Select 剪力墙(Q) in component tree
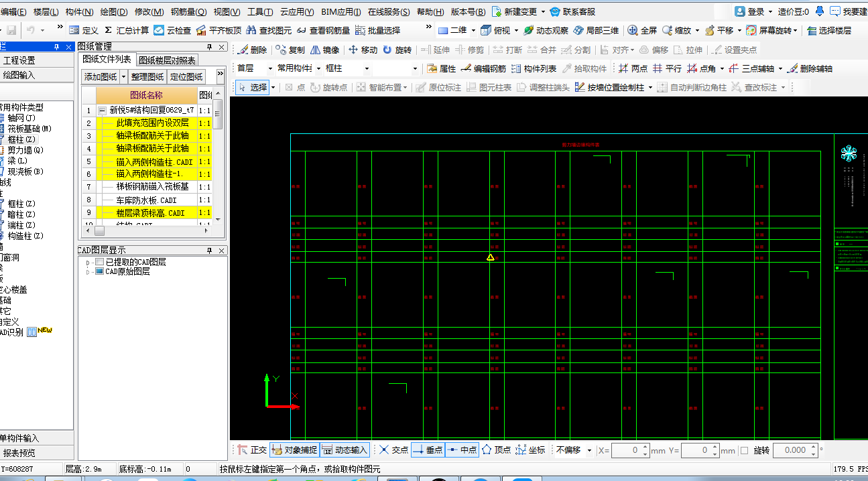The width and height of the screenshot is (868, 481). point(24,150)
